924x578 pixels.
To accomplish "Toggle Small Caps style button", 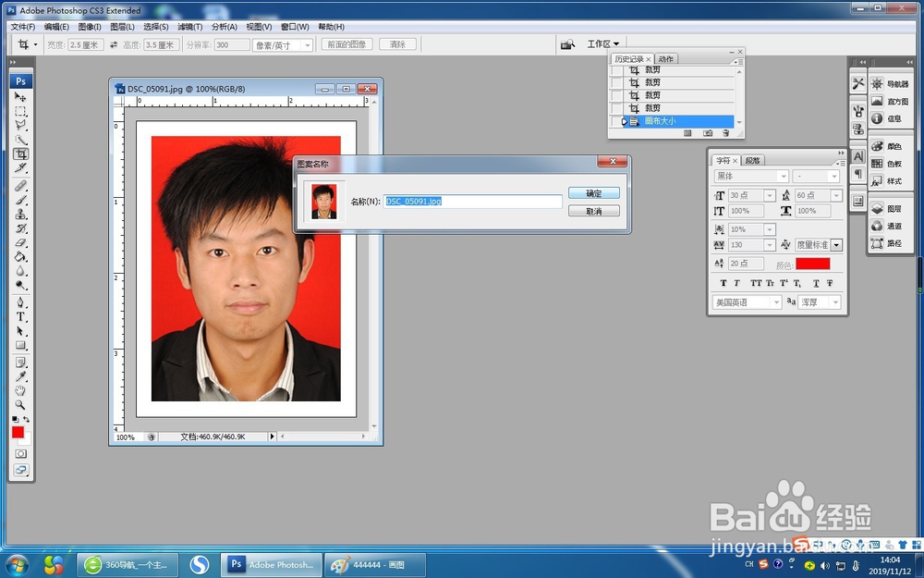I will pyautogui.click(x=771, y=283).
